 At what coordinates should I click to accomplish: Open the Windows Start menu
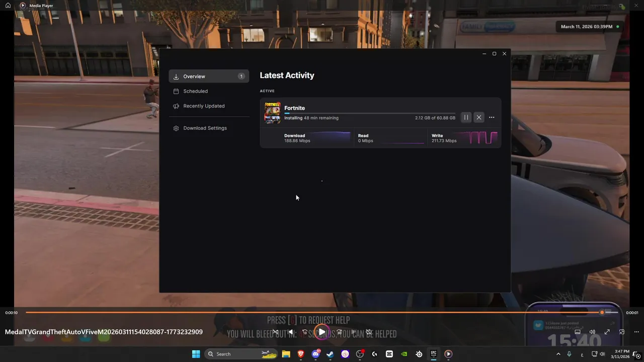(x=196, y=354)
